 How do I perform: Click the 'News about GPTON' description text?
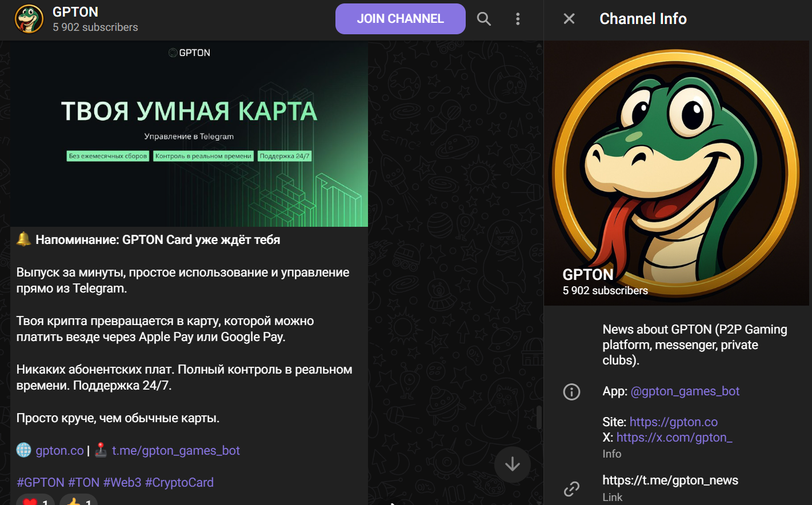tap(695, 345)
